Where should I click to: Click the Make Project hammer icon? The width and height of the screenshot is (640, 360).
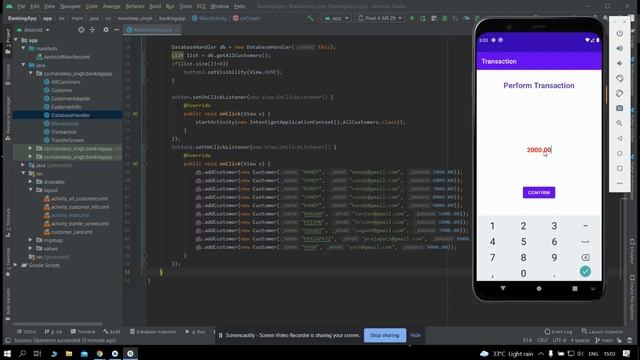[x=311, y=18]
